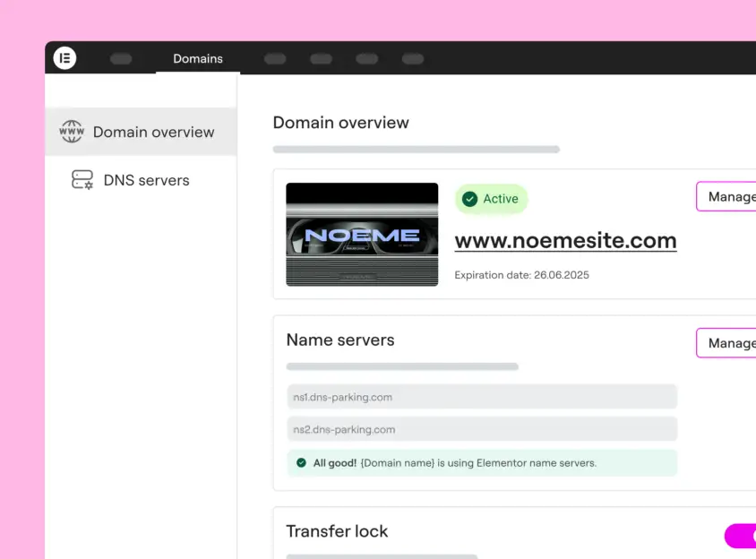
Task: Switch to the Domains tab
Action: click(198, 59)
